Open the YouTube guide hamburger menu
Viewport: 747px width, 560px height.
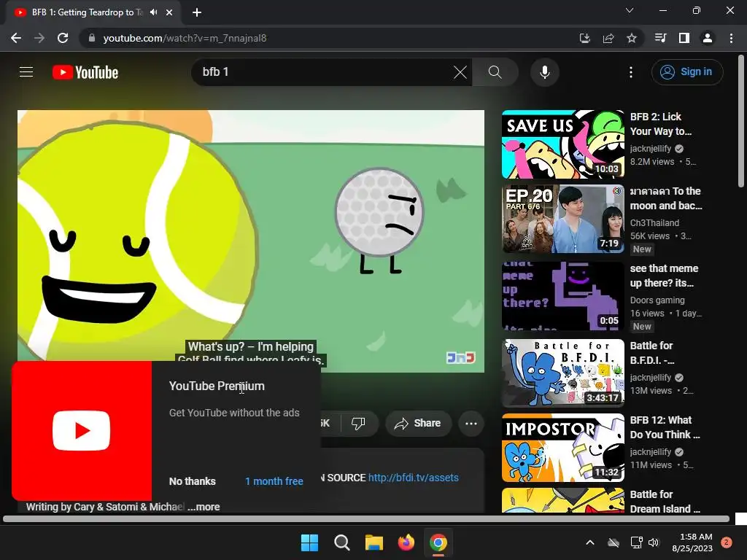tap(26, 72)
